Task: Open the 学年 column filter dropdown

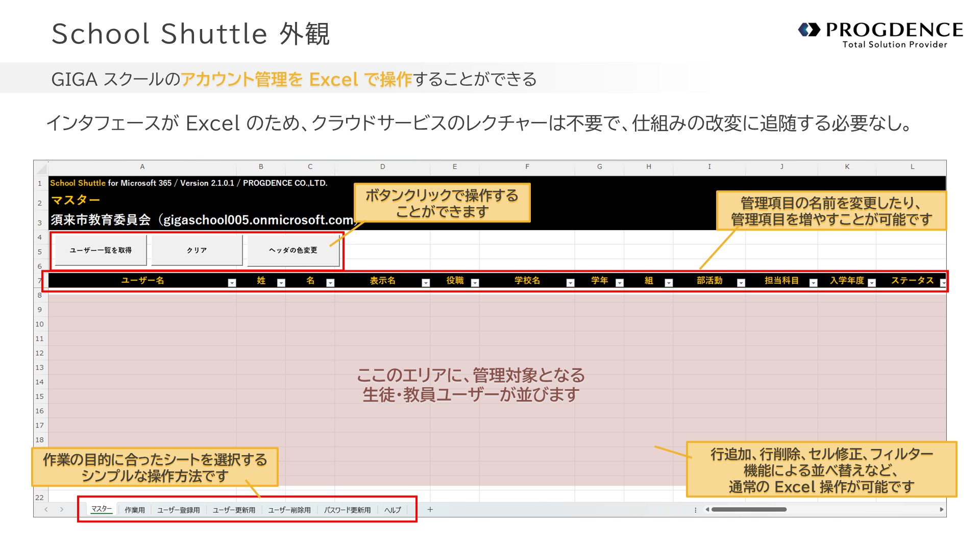Action: coord(620,283)
